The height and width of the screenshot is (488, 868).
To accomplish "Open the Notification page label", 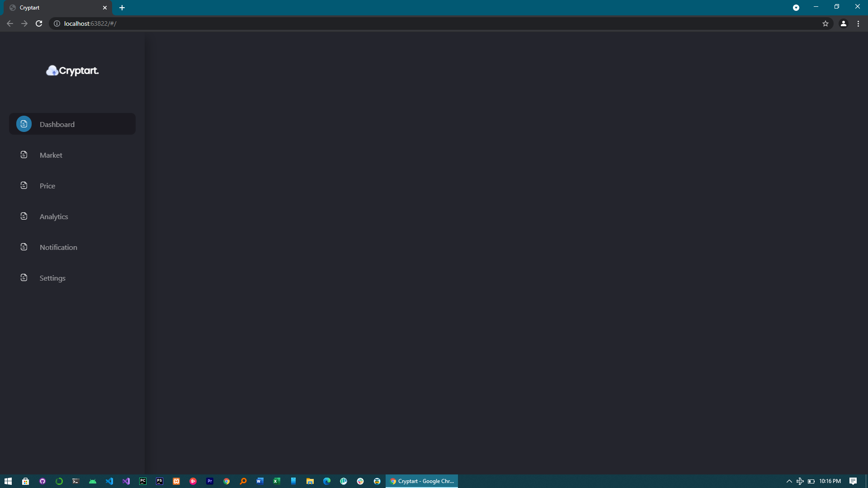I will [x=58, y=247].
